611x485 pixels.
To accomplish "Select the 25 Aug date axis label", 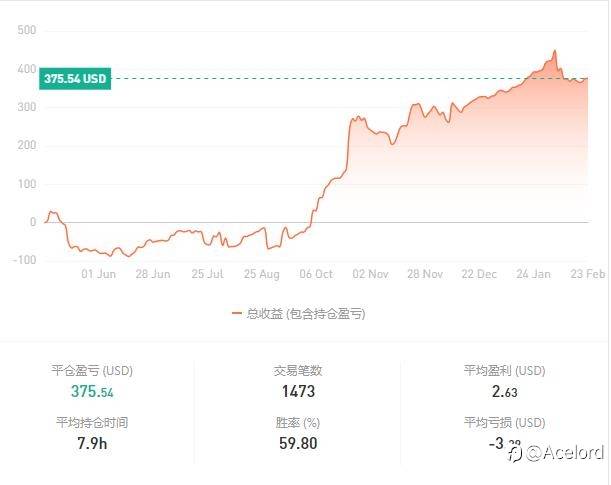I will pyautogui.click(x=262, y=273).
